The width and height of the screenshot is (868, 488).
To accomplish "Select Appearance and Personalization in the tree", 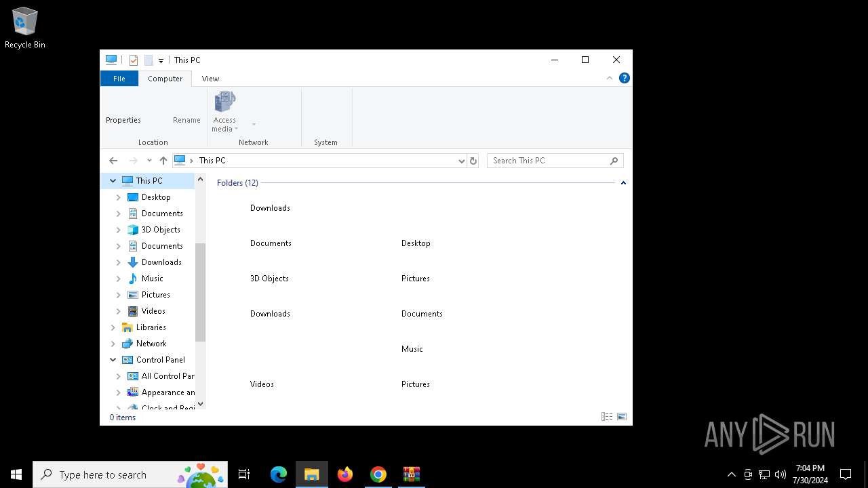I will [x=167, y=392].
